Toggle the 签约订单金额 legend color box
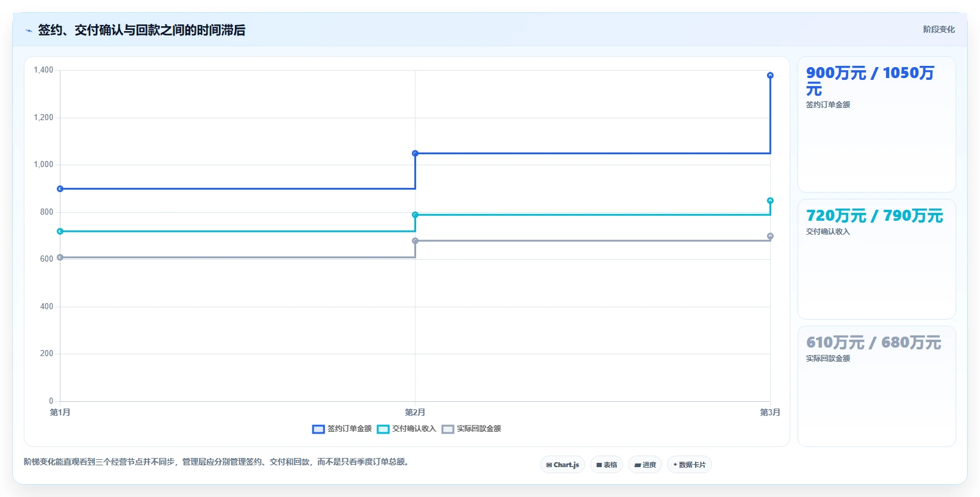 click(x=319, y=429)
